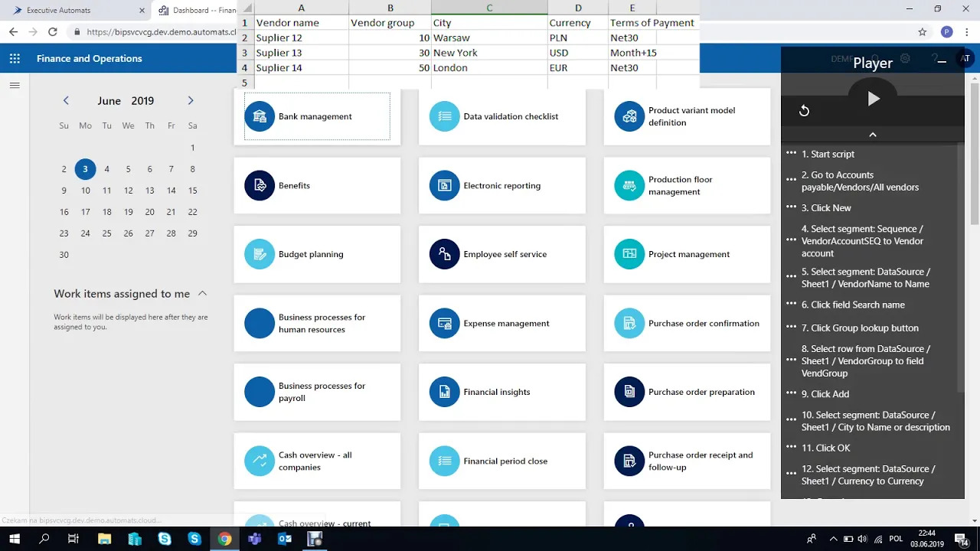The height and width of the screenshot is (551, 980).
Task: Select the Warsaw city cell
Action: coord(489,37)
